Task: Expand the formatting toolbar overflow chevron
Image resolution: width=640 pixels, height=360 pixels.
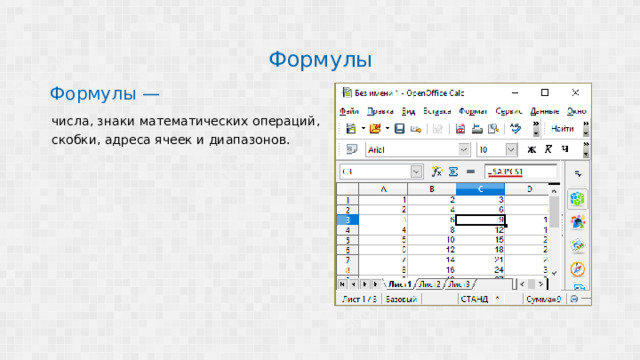Action: [x=586, y=149]
